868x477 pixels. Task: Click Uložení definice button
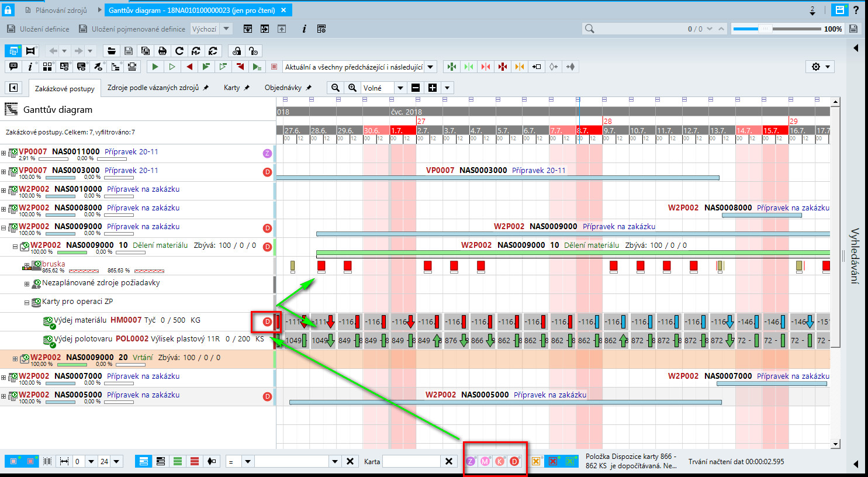38,29
